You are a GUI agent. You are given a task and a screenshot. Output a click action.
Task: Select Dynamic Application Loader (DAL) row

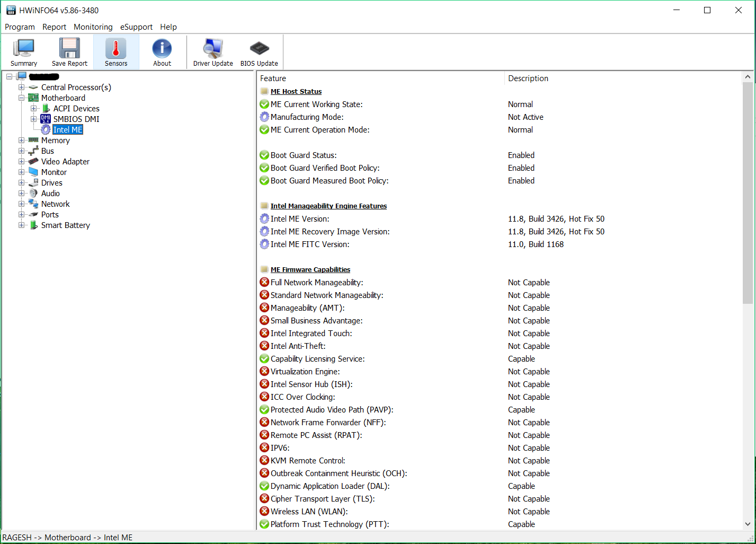tap(500, 486)
